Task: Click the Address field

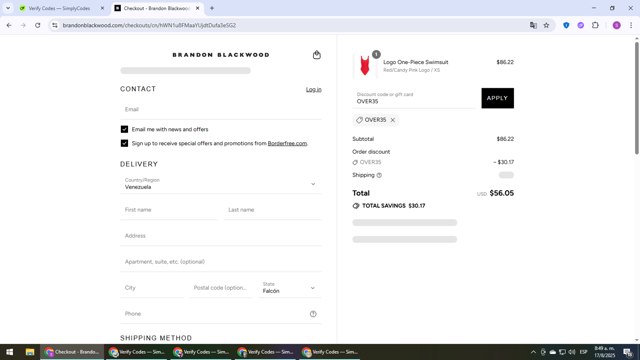Action: pyautogui.click(x=220, y=236)
